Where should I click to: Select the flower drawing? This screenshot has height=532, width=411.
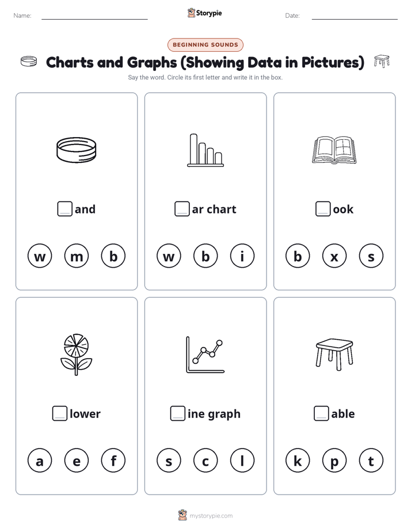coord(77,355)
